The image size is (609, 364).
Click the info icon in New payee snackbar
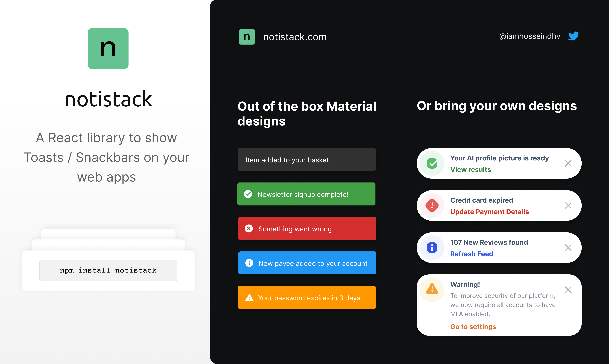pos(249,263)
